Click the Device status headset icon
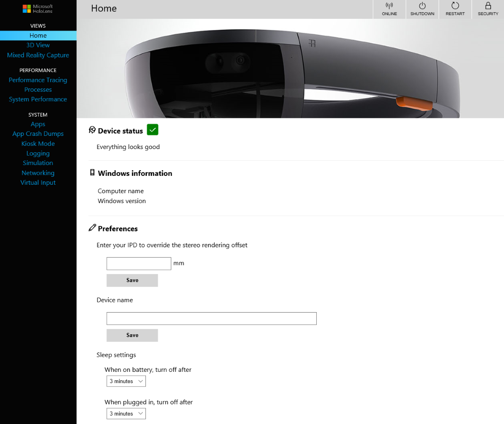The height and width of the screenshot is (424, 504). (x=92, y=130)
